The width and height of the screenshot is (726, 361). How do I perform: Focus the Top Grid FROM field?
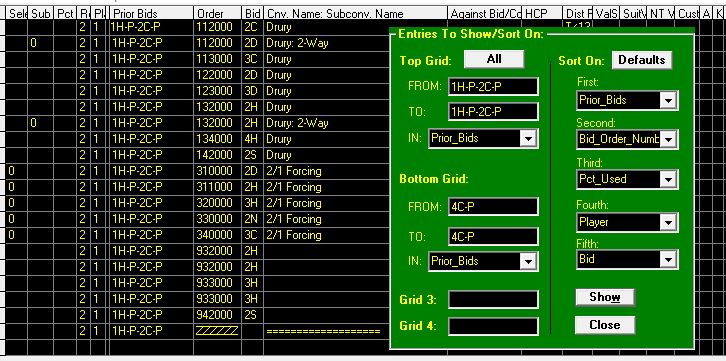[x=493, y=87]
